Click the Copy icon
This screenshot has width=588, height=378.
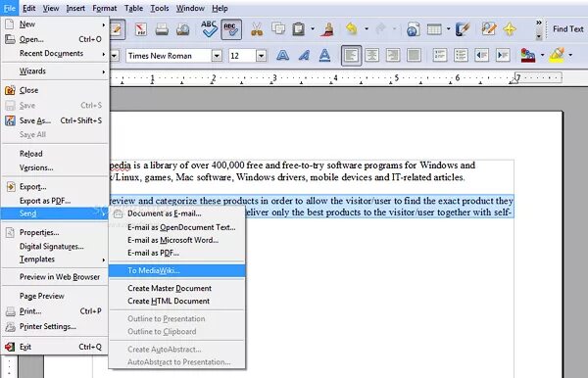pos(278,29)
